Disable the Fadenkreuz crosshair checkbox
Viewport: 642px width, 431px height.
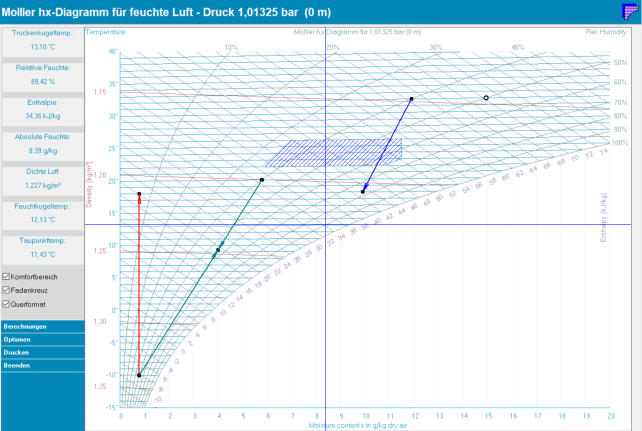pyautogui.click(x=8, y=290)
